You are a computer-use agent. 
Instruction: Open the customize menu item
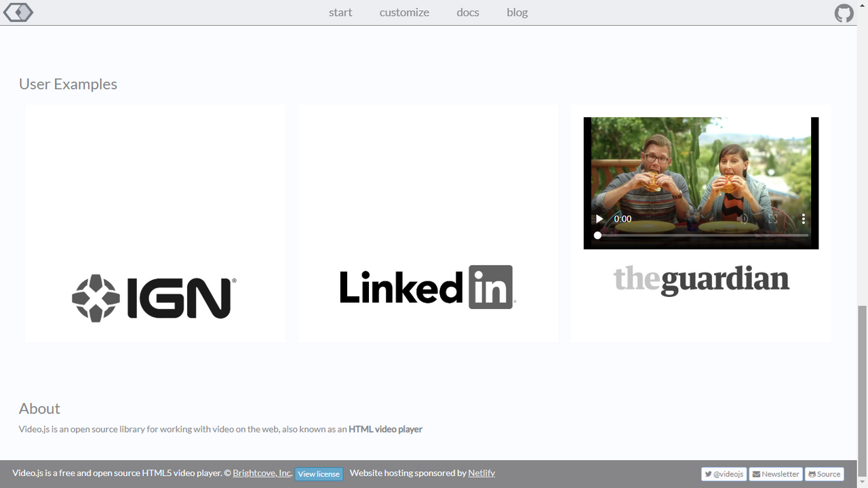pyautogui.click(x=404, y=12)
